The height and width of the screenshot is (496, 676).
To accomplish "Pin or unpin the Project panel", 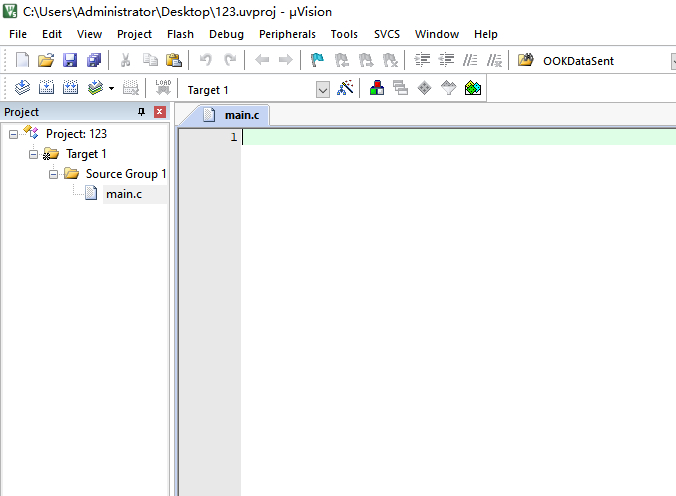I will coord(141,112).
